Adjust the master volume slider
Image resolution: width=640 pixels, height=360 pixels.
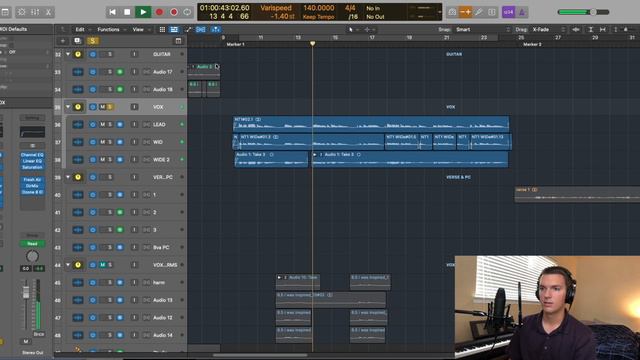[584, 12]
